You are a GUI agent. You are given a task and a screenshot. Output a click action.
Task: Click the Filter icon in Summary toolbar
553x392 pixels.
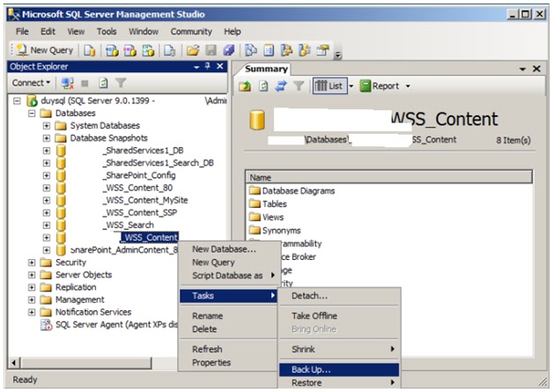299,85
